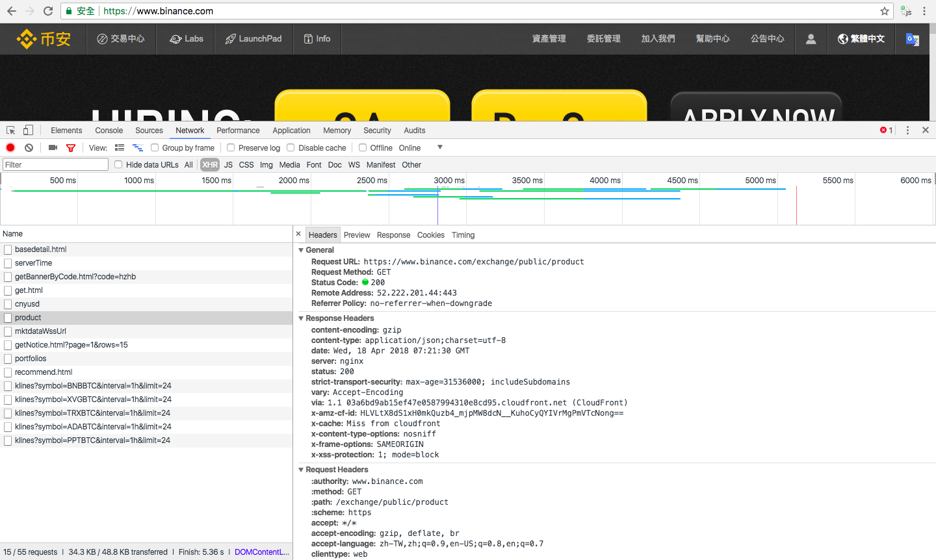Bookmark the page with the star icon
The width and height of the screenshot is (936, 560).
[x=884, y=11]
